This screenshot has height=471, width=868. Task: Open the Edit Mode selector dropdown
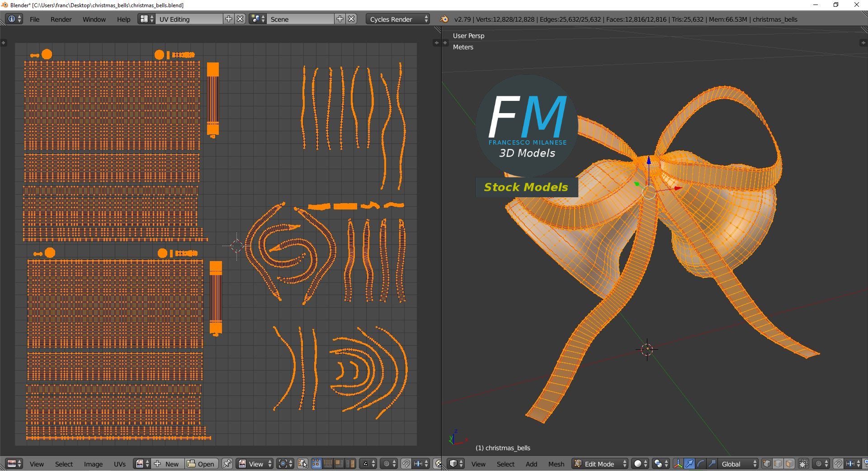coord(600,464)
